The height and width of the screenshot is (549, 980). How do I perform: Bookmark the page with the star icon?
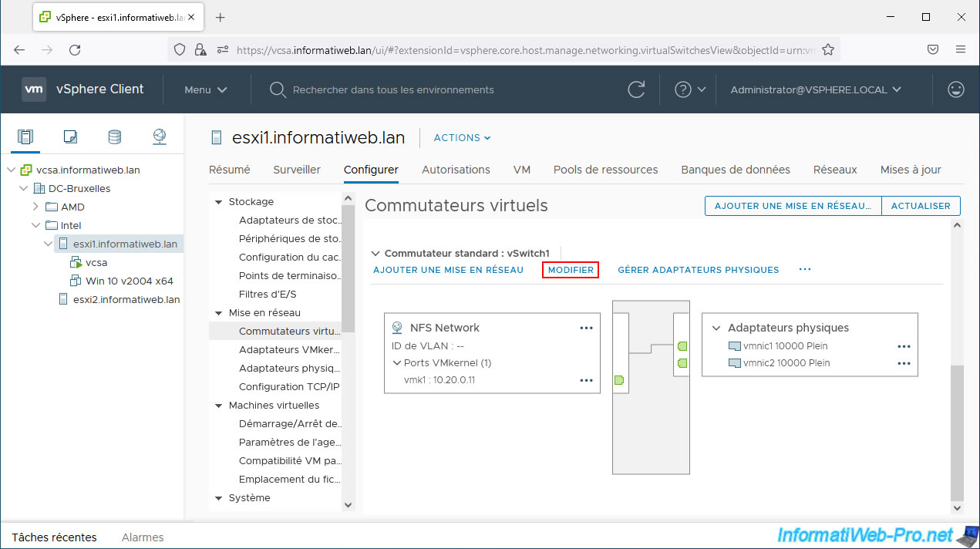coord(828,49)
